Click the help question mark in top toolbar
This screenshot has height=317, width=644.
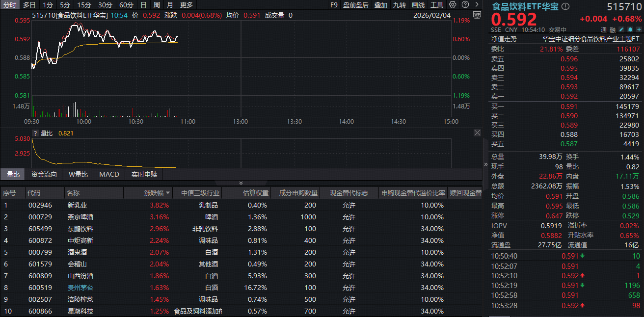(x=464, y=5)
